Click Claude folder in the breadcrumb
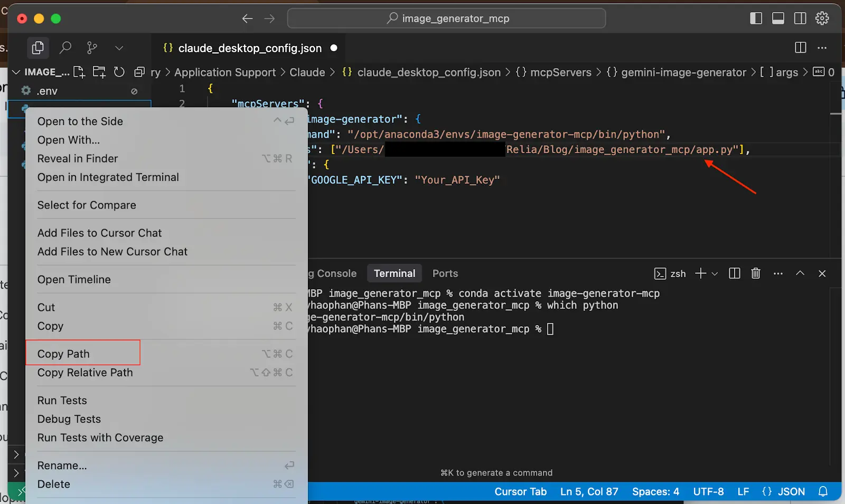This screenshot has width=845, height=504. coord(307,73)
